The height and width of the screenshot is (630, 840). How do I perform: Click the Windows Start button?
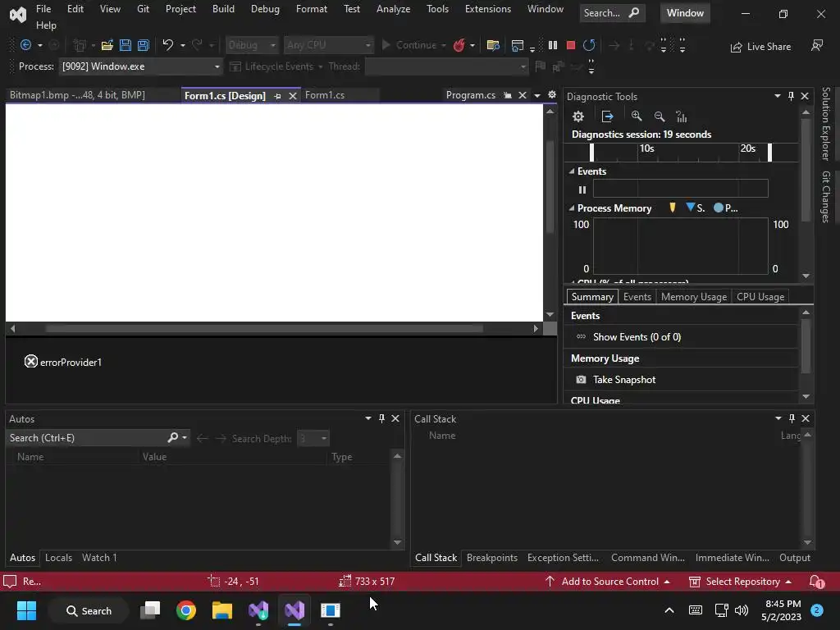26,610
